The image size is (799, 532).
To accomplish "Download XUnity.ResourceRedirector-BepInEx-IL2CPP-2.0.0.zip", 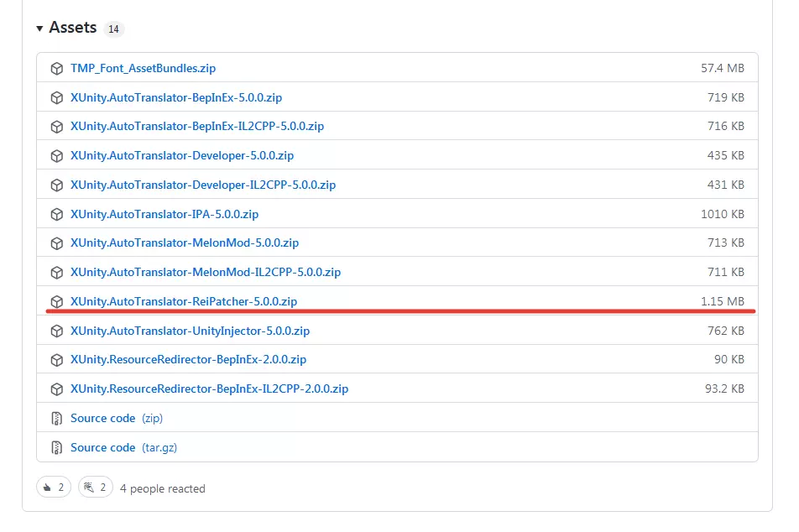I will (x=210, y=389).
